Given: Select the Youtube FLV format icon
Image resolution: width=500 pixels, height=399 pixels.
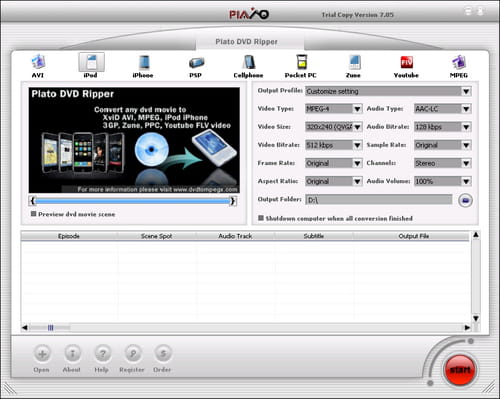Looking at the screenshot, I should tap(407, 62).
